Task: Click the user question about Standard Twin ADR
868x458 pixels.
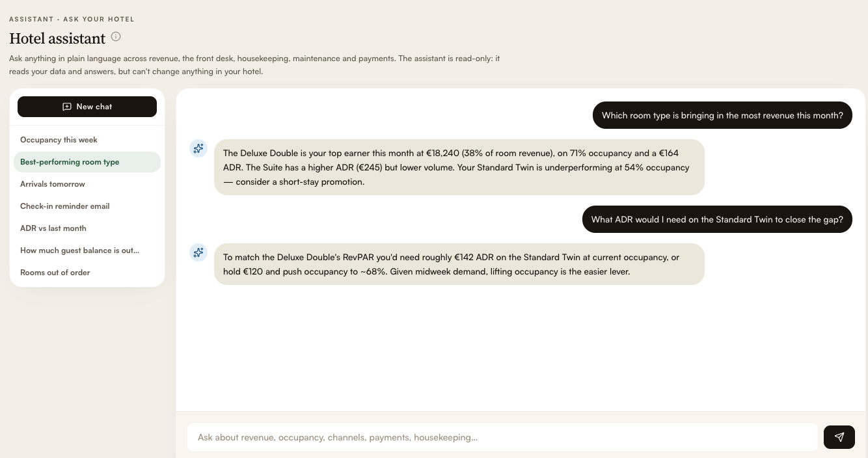Action: click(x=717, y=219)
